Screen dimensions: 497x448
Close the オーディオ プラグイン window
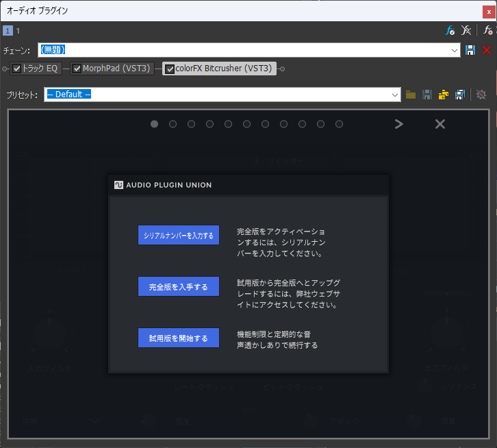(489, 12)
